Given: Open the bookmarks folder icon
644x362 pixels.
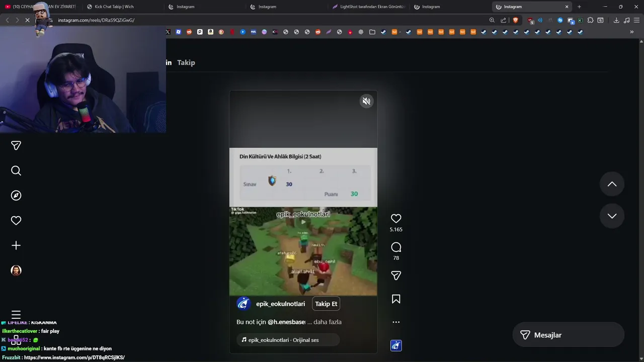Looking at the screenshot, I should (372, 32).
